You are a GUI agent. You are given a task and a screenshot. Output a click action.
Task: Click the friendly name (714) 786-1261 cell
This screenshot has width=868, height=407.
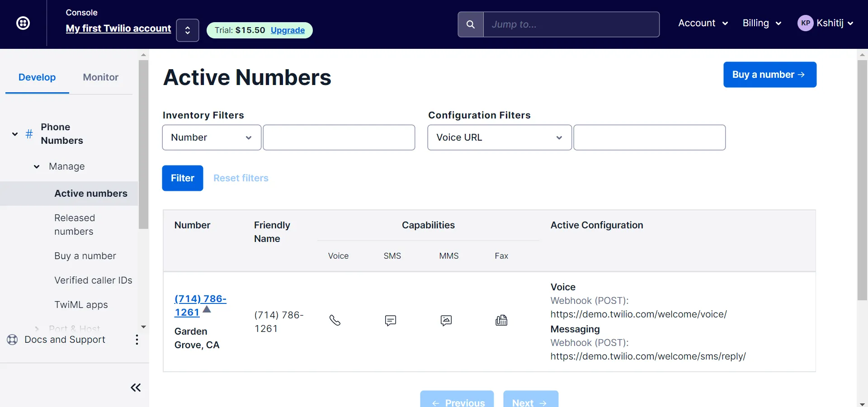point(279,322)
